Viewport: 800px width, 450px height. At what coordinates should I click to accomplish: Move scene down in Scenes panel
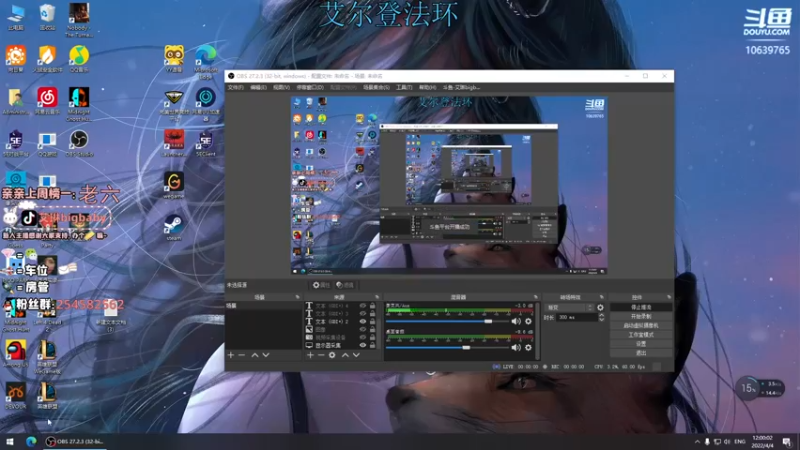point(266,355)
